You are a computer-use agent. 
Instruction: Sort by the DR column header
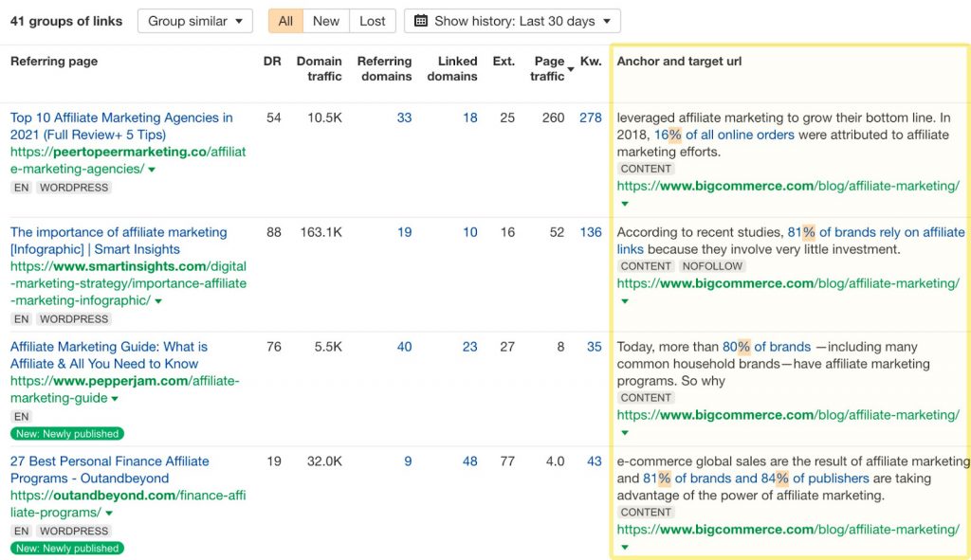272,61
